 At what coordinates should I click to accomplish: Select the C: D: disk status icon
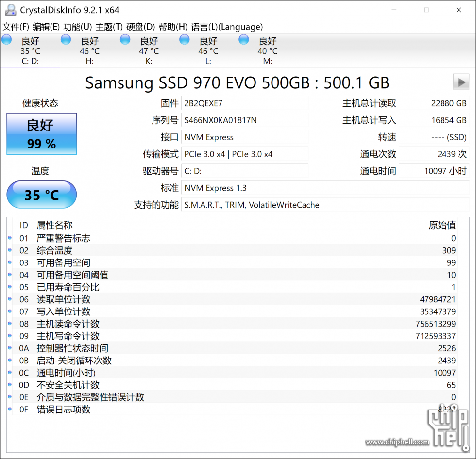point(7,40)
